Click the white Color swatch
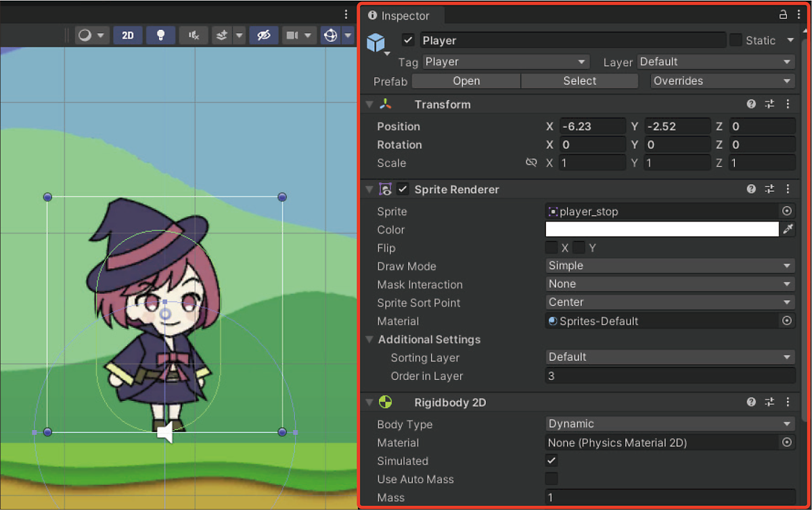Viewport: 812px width, 510px height. click(662, 230)
